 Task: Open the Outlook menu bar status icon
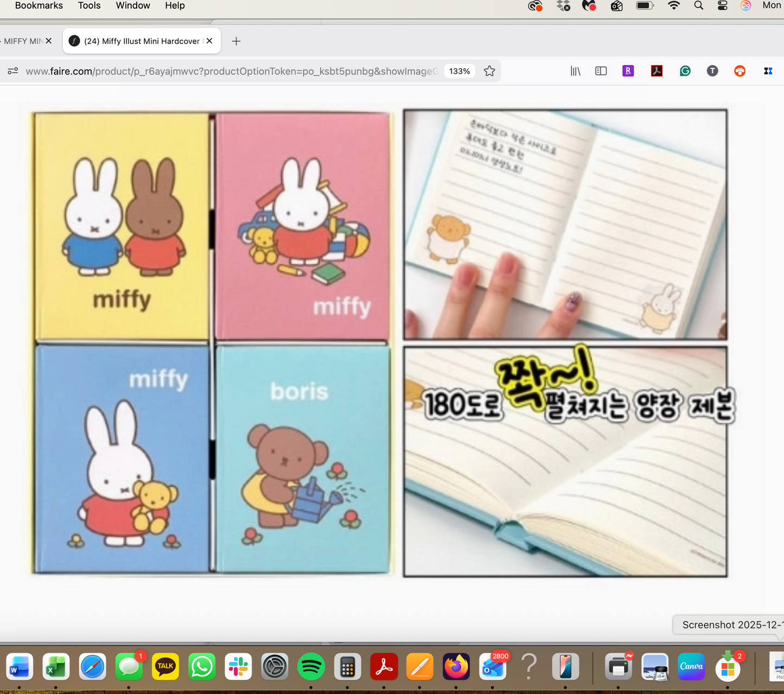(x=616, y=6)
